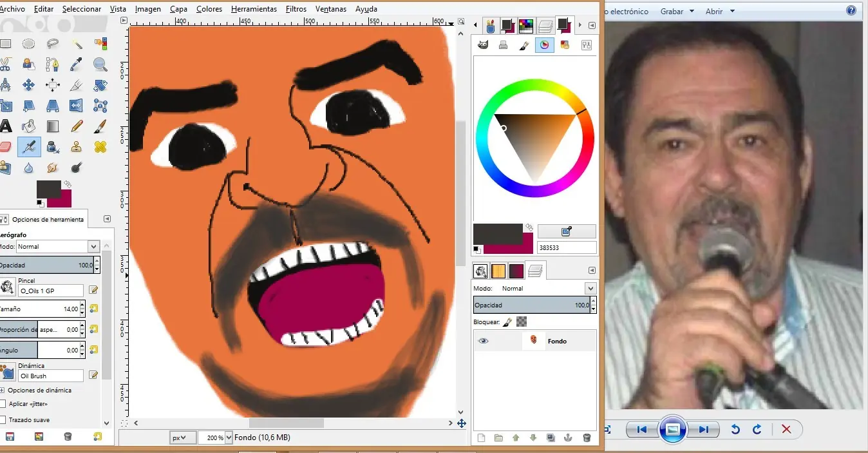Open the tool Modo dropdown set to Normal

point(57,247)
